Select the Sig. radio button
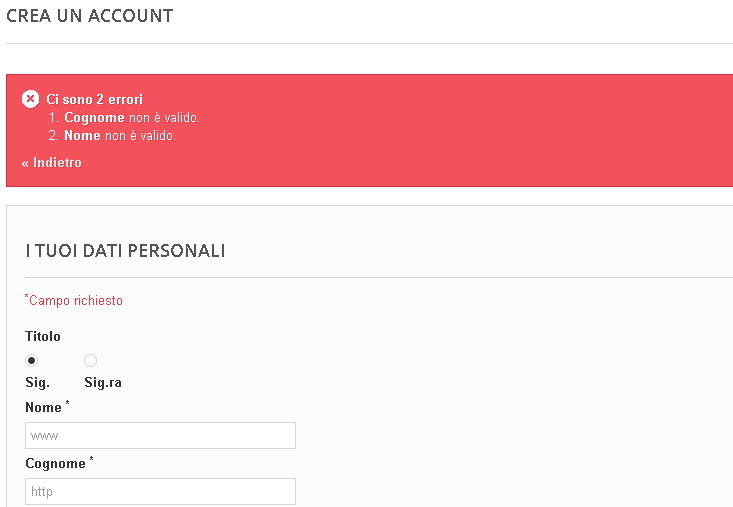Image resolution: width=733 pixels, height=507 pixels. point(31,360)
